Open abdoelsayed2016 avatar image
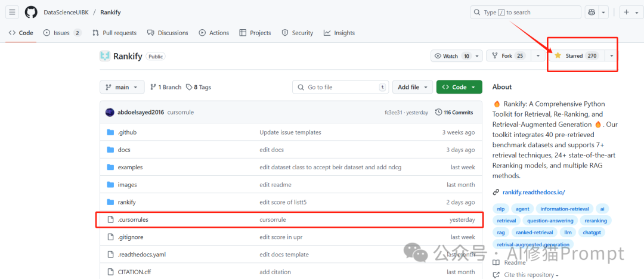The image size is (644, 279). 110,112
